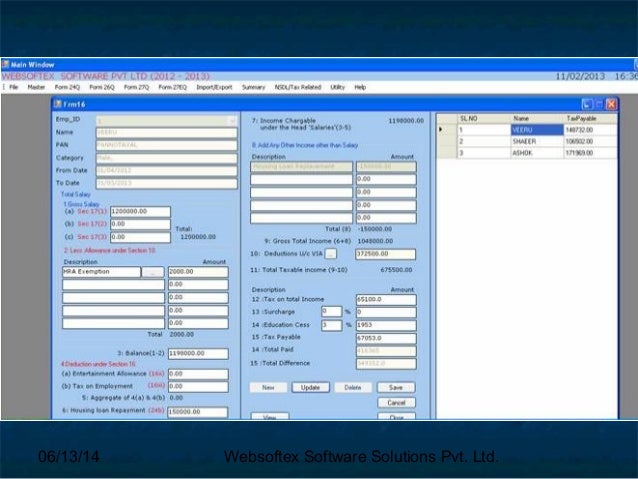Click the From Date field
The width and height of the screenshot is (638, 479).
tap(166, 171)
